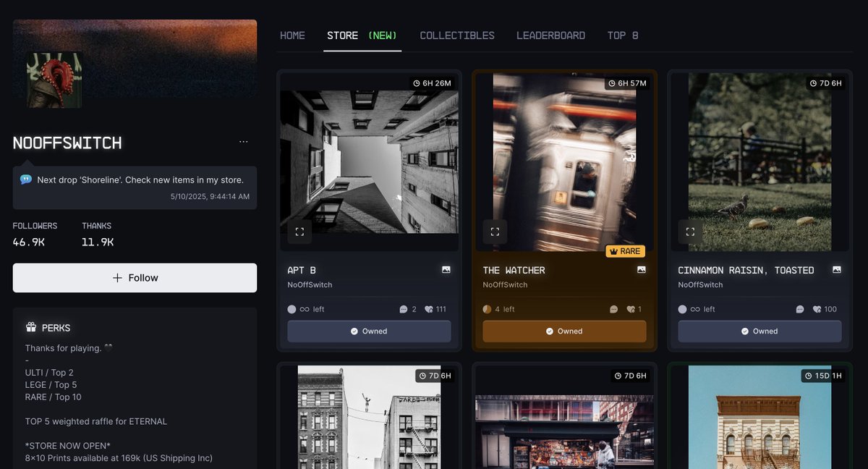This screenshot has height=469, width=868.
Task: Expand fullscreen view of The Watcher image
Action: pyautogui.click(x=495, y=232)
